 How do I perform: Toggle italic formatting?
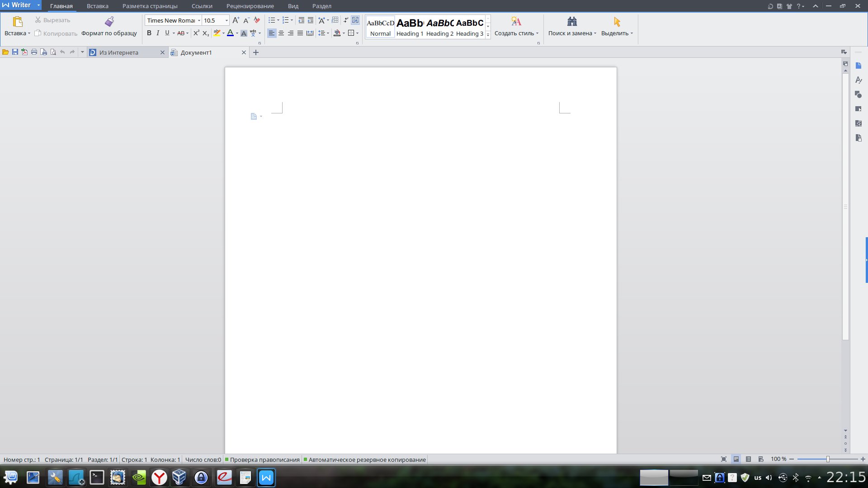click(158, 33)
